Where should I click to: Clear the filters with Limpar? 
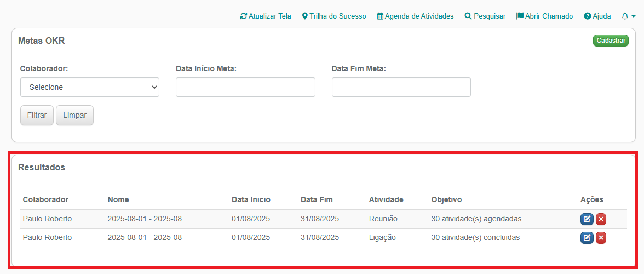click(x=74, y=116)
